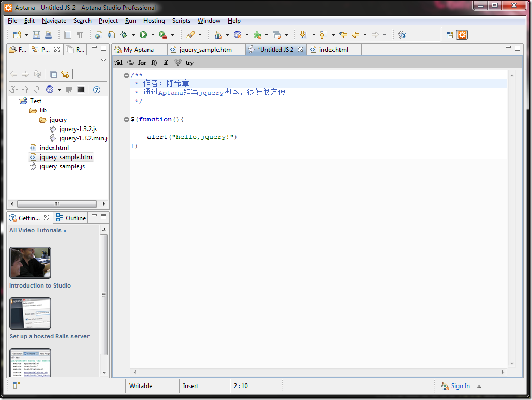532x400 pixels.
Task: Click the hosted Rails server video thumbnail
Action: (30, 313)
